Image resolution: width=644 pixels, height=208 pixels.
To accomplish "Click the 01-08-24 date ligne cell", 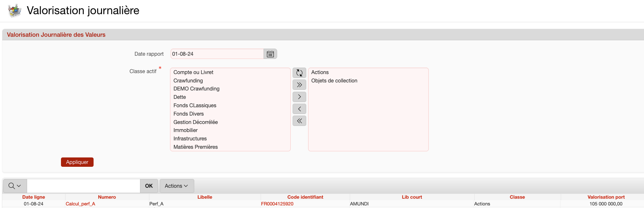I will click(34, 204).
